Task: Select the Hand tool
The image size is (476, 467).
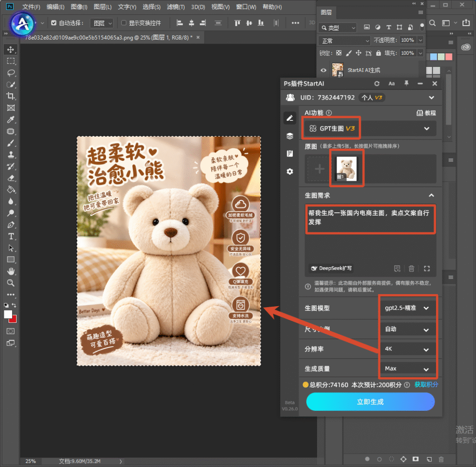Action: coord(11,271)
